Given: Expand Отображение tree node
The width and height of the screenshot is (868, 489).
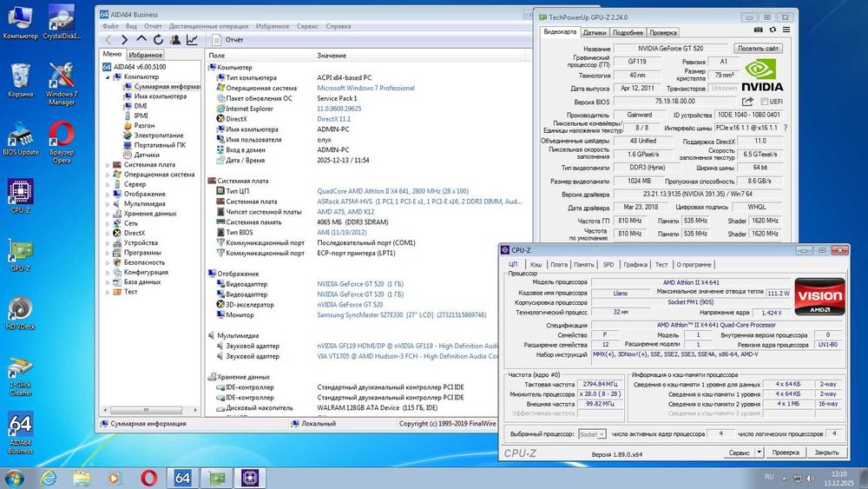Looking at the screenshot, I should coord(108,195).
